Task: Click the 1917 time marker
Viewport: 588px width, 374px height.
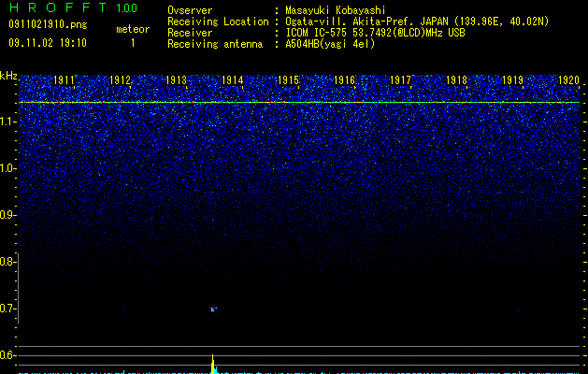Action: pyautogui.click(x=400, y=80)
